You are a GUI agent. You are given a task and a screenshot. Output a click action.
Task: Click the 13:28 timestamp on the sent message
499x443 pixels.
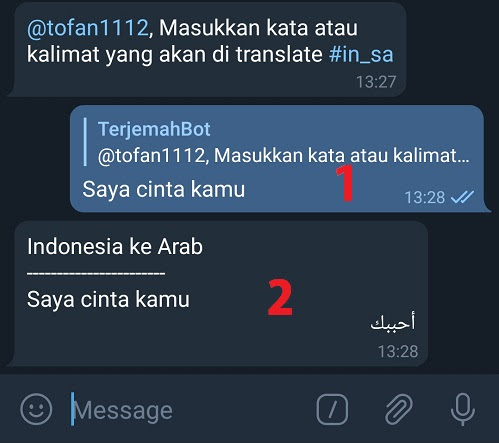425,197
